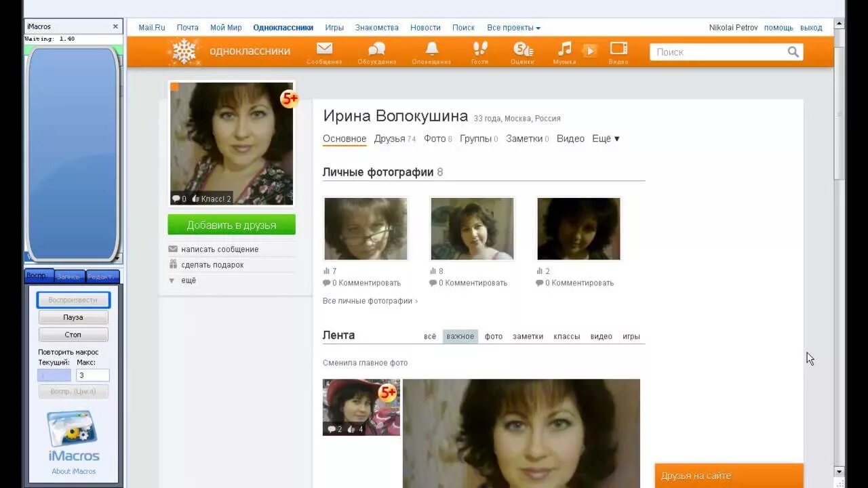The image size is (868, 488).
Task: Click the Odnoklassniki snowflake logo
Action: click(184, 52)
